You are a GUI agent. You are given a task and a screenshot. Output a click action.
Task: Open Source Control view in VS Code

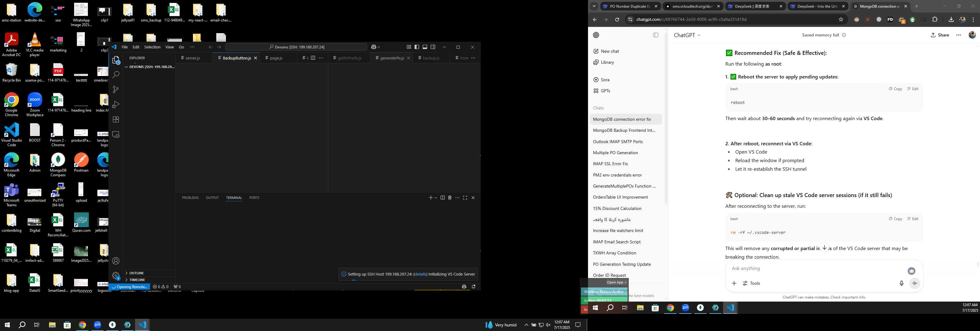(116, 89)
